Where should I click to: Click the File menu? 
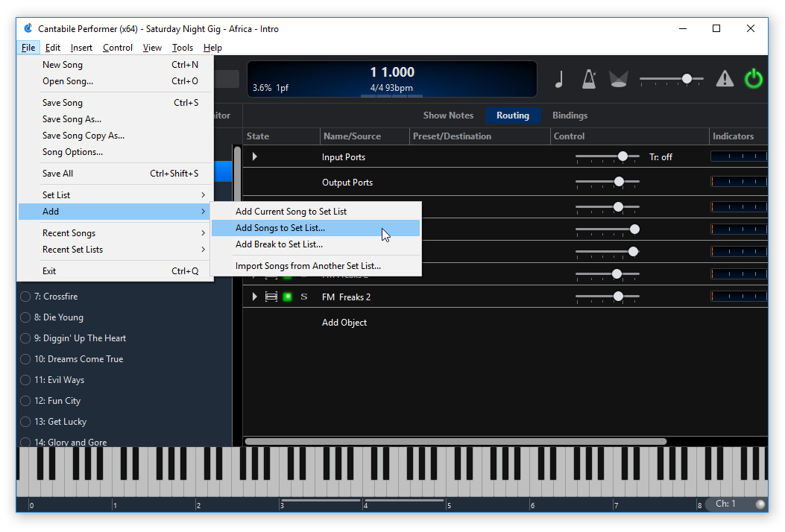pos(28,48)
